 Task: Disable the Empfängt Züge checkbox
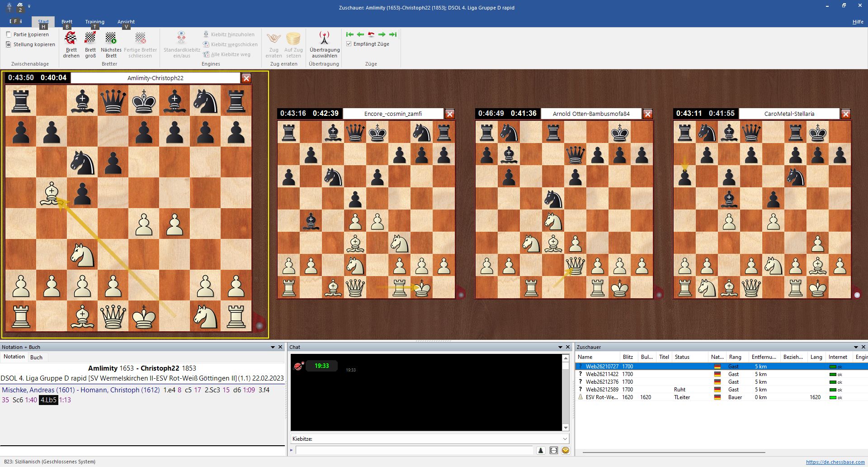349,44
